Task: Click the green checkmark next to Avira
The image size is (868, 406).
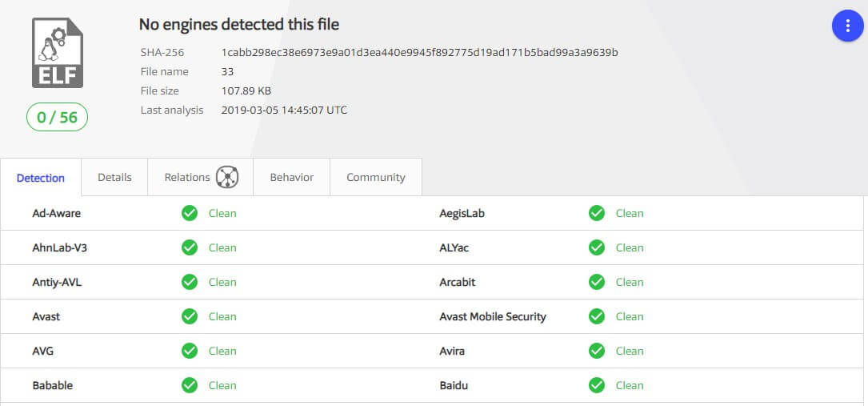Action: point(597,351)
